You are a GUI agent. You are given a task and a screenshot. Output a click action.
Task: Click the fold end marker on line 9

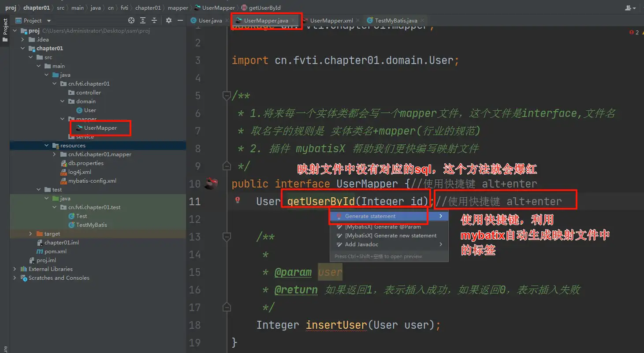tap(227, 166)
